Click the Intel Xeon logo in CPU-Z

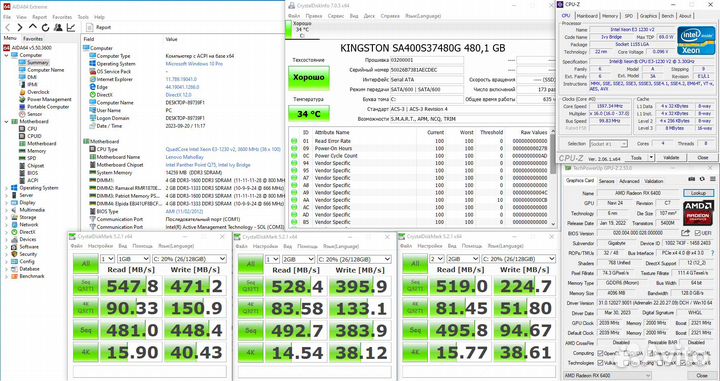point(696,40)
